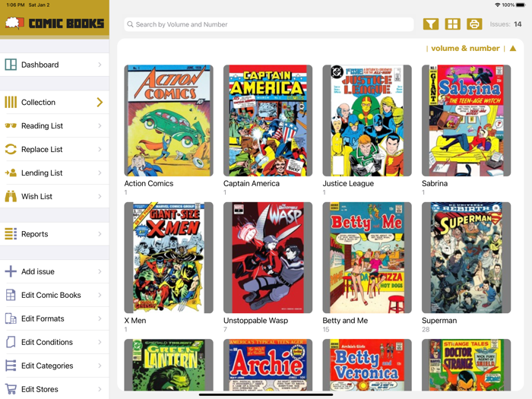Image resolution: width=532 pixels, height=399 pixels.
Task: Open Edit Conditions
Action: [x=55, y=342]
